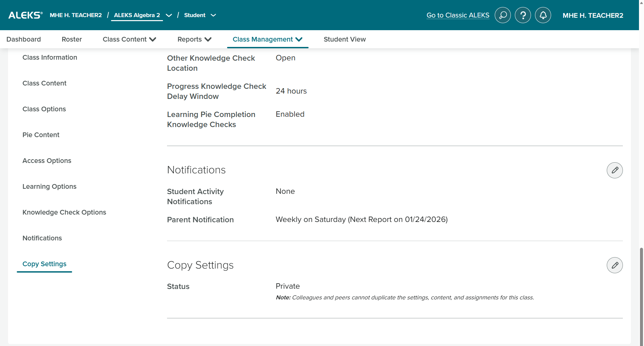
Task: Select Learning Options in sidebar
Action: 49,186
